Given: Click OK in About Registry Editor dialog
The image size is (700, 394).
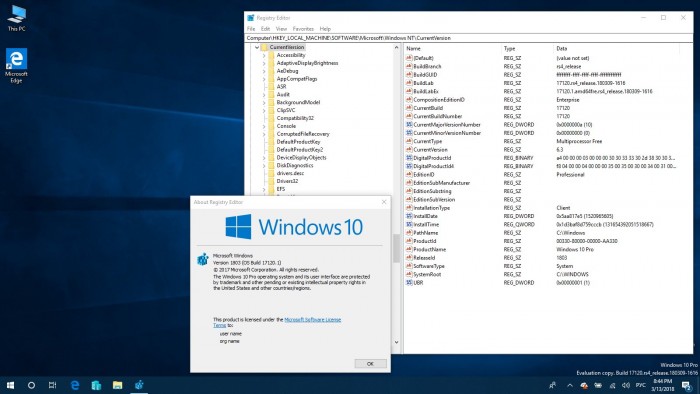Looking at the screenshot, I should pos(371,364).
